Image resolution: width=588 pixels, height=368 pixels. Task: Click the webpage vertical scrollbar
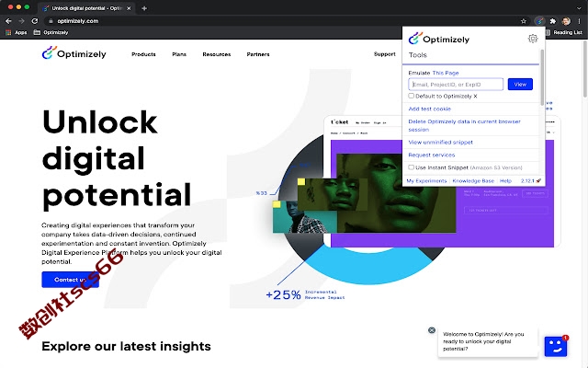(585, 70)
